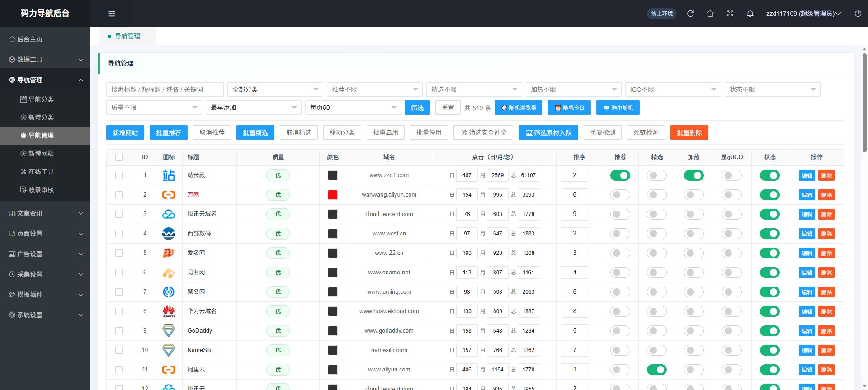The height and width of the screenshot is (390, 868).
Task: Open the 推荐不限 filter dropdown
Action: coord(375,89)
